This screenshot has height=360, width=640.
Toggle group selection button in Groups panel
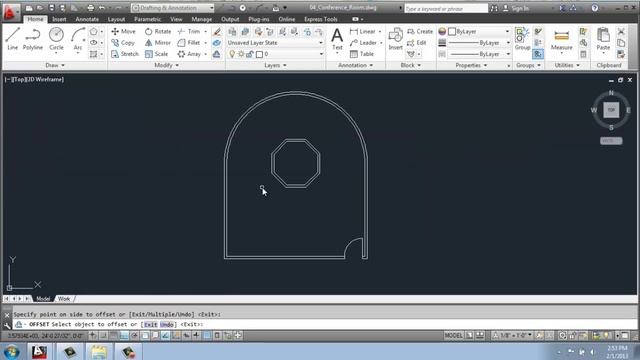(x=538, y=54)
